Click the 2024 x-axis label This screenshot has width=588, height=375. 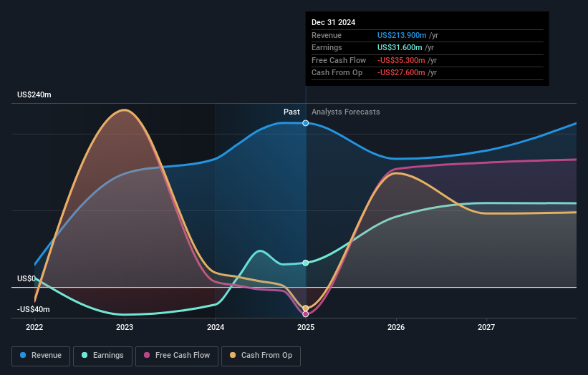(216, 327)
